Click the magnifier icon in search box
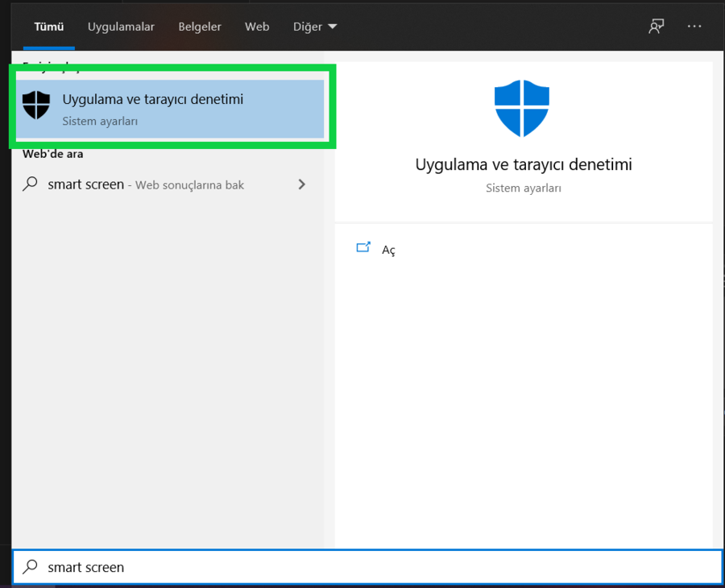The height and width of the screenshot is (588, 725). 30,567
